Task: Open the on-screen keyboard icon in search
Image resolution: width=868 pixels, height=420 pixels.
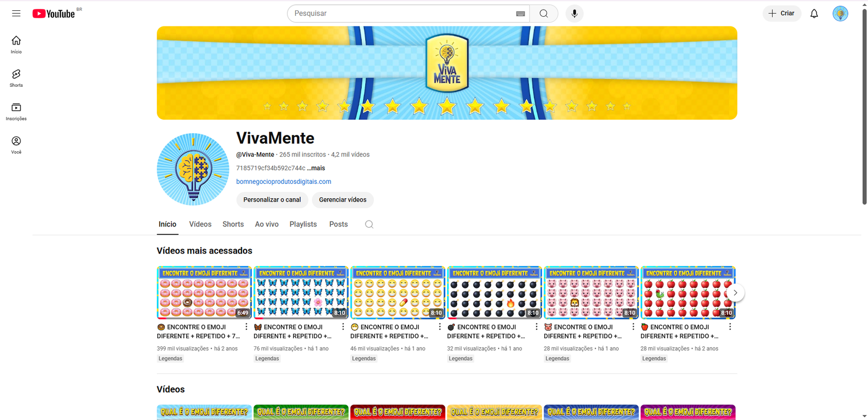Action: click(520, 14)
